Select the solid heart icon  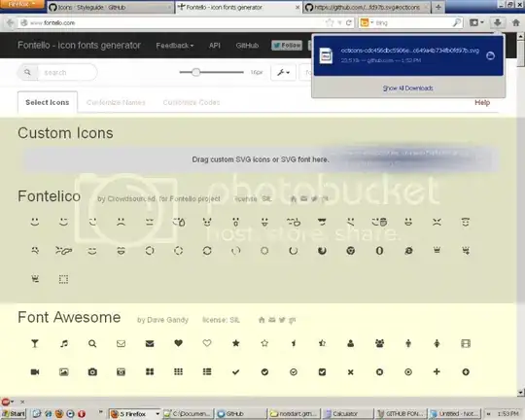(x=179, y=343)
